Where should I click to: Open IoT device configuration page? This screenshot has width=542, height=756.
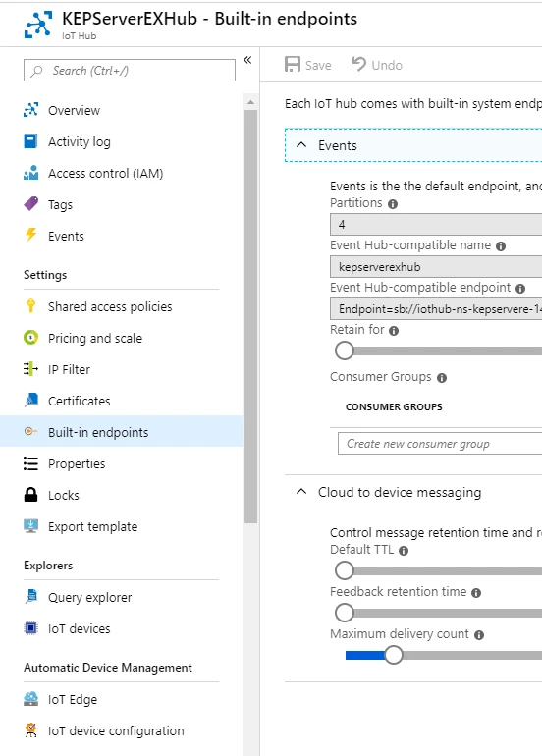click(116, 731)
